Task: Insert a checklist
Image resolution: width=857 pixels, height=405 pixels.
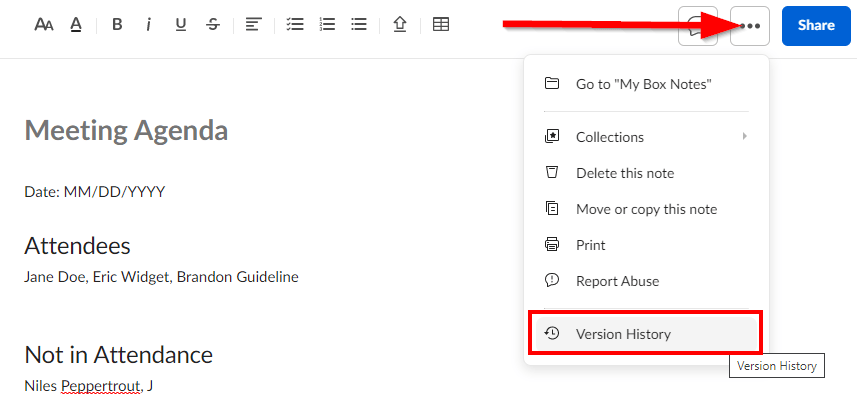Action: click(295, 25)
